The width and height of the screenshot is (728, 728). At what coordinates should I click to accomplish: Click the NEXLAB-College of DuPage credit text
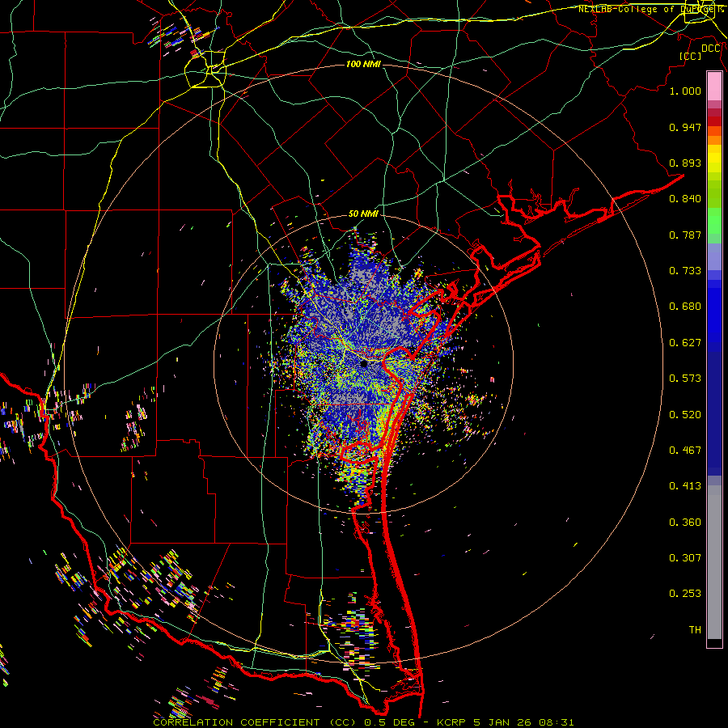click(650, 9)
